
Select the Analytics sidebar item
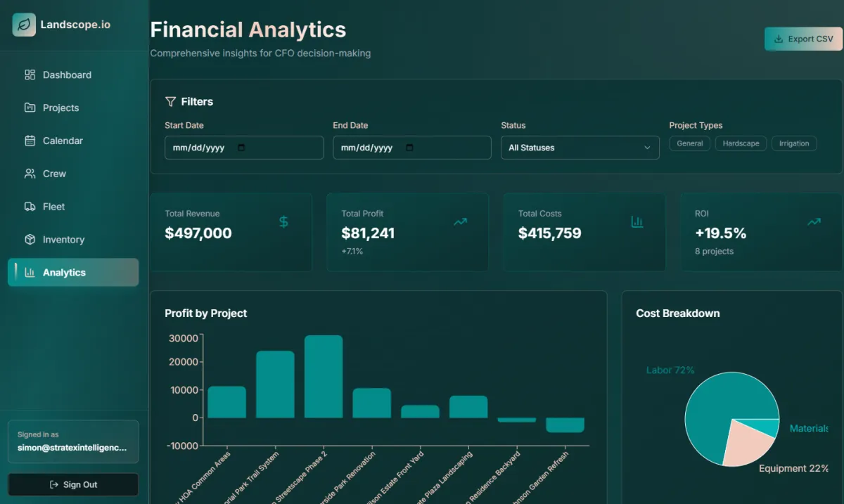[73, 273]
